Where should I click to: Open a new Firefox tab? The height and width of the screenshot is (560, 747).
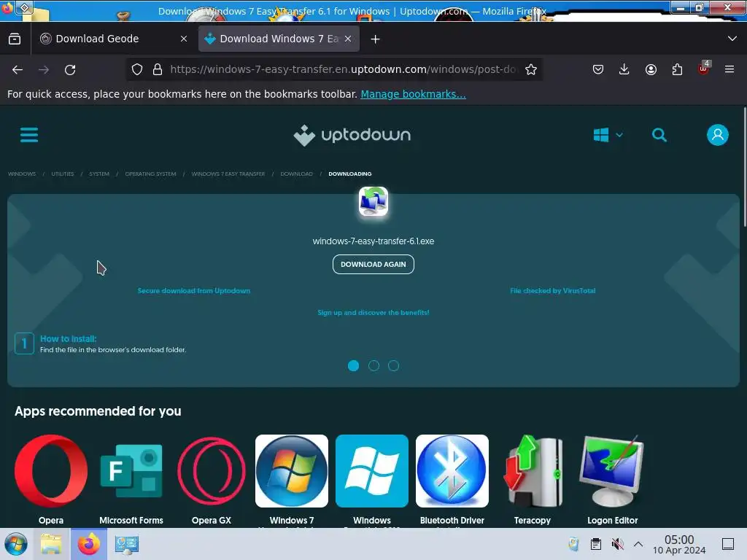coord(376,39)
